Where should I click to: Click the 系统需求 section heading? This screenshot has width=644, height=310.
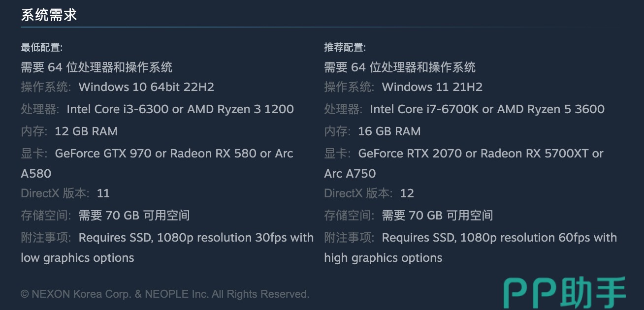click(x=49, y=15)
